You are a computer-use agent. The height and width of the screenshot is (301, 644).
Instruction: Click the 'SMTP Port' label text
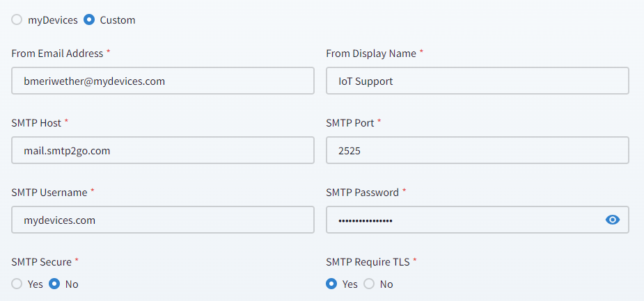point(350,122)
